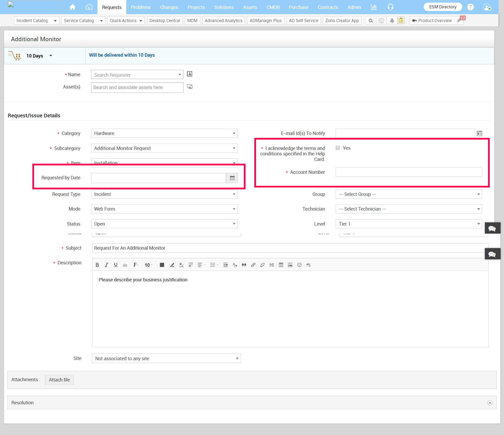Image resolution: width=504 pixels, height=435 pixels.
Task: Collapse the Resolution section
Action: [490, 403]
